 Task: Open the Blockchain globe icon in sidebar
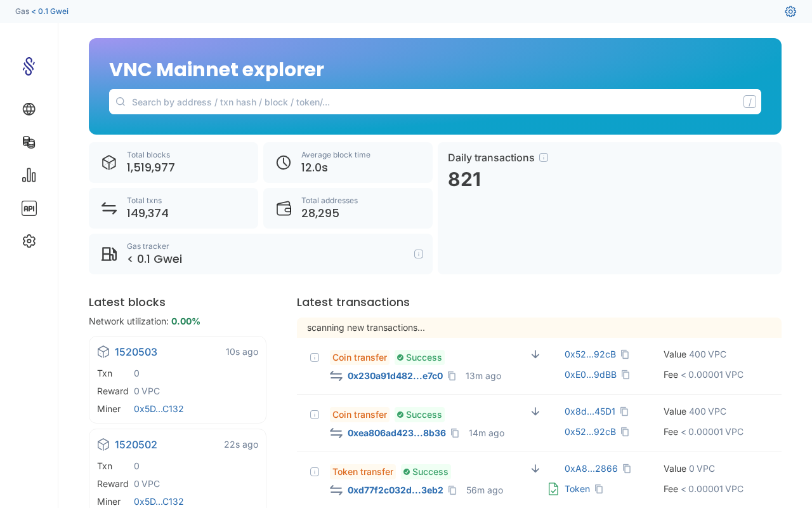pyautogui.click(x=29, y=109)
